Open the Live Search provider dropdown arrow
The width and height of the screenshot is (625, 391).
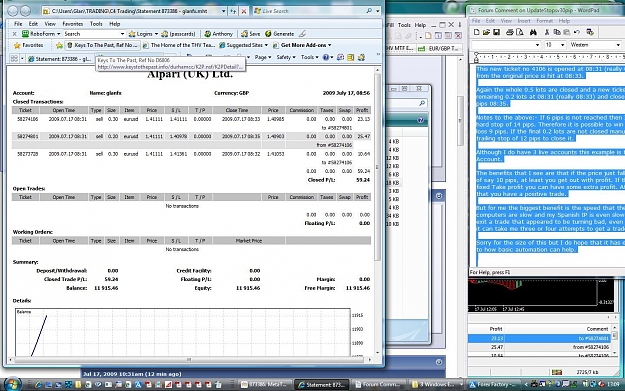coord(377,11)
